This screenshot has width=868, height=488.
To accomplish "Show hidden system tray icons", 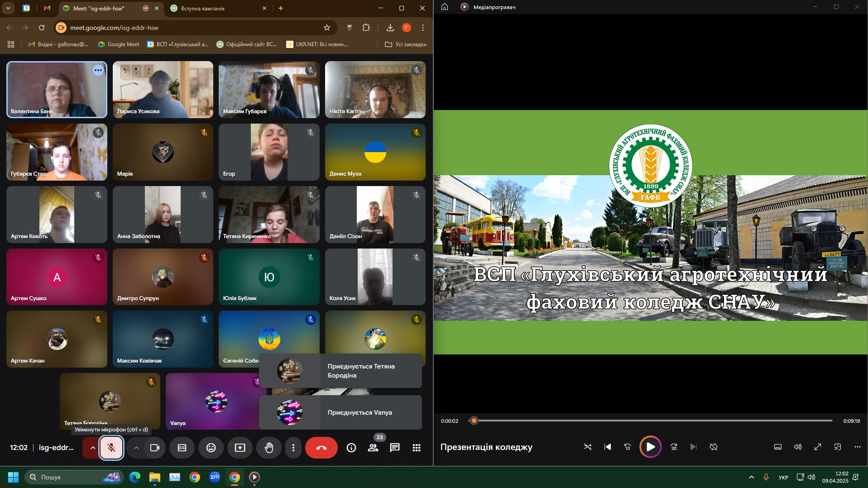I will [x=752, y=477].
